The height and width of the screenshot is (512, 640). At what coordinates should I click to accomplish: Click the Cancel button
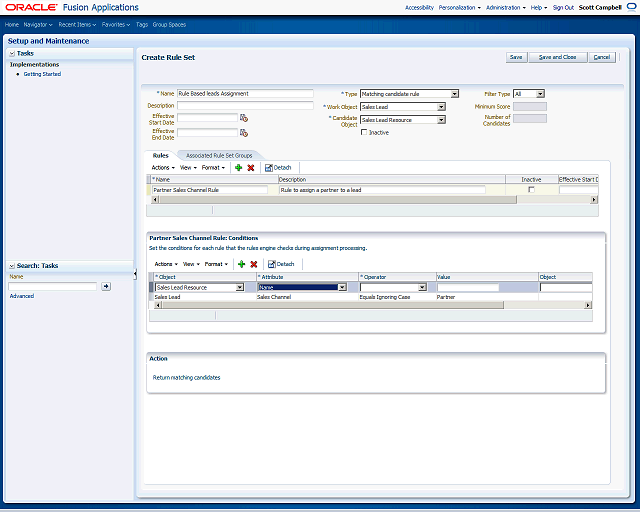[602, 57]
